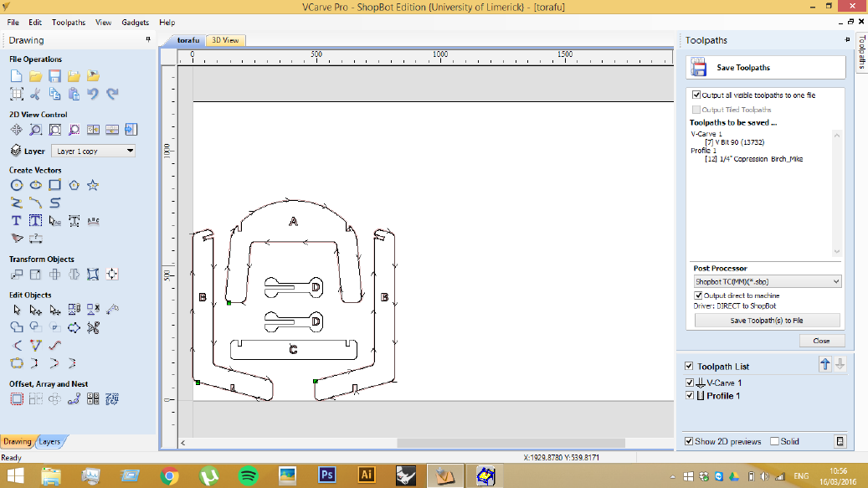The height and width of the screenshot is (488, 868).
Task: Open Photoshop from the taskbar
Action: click(326, 475)
